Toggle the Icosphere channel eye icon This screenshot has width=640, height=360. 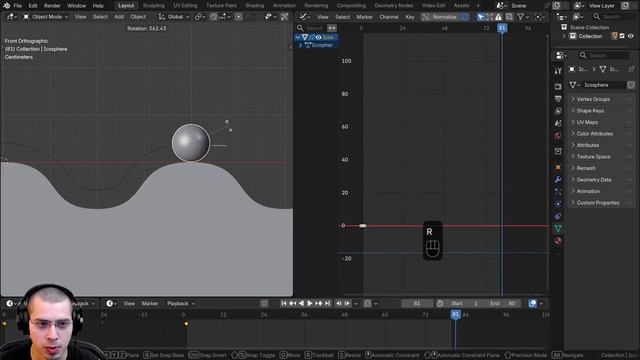click(x=318, y=37)
